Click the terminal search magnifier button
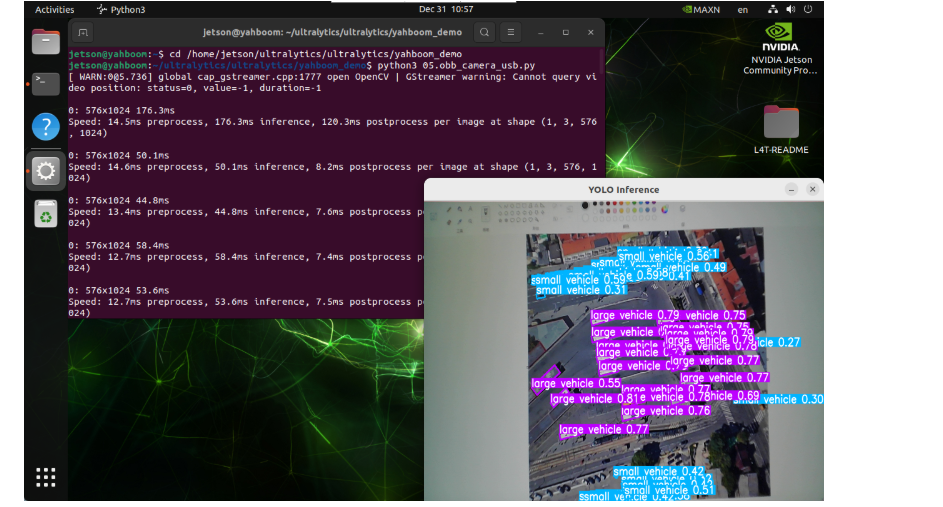Image resolution: width=943 pixels, height=507 pixels. [484, 32]
